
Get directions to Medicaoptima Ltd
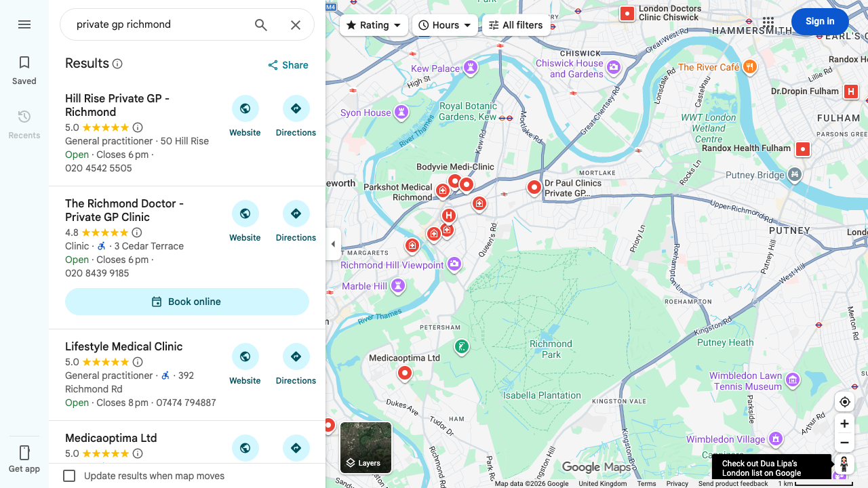[296, 448]
